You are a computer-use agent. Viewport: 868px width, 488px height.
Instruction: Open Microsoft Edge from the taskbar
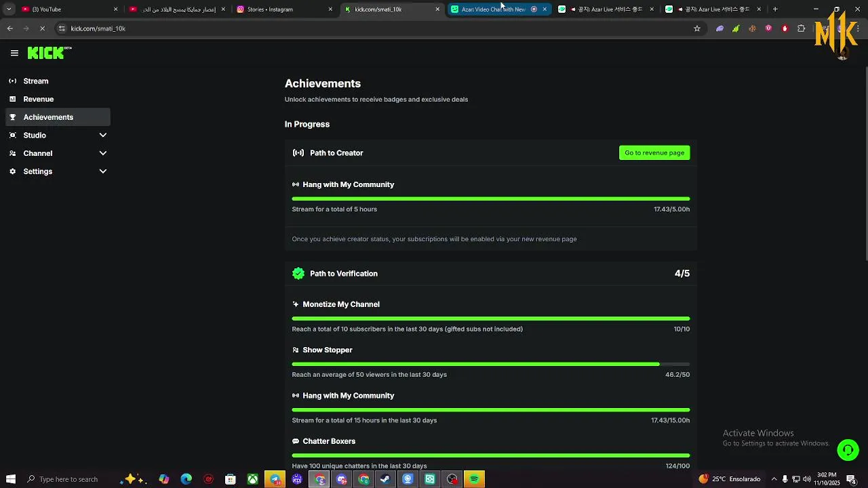coord(186,479)
